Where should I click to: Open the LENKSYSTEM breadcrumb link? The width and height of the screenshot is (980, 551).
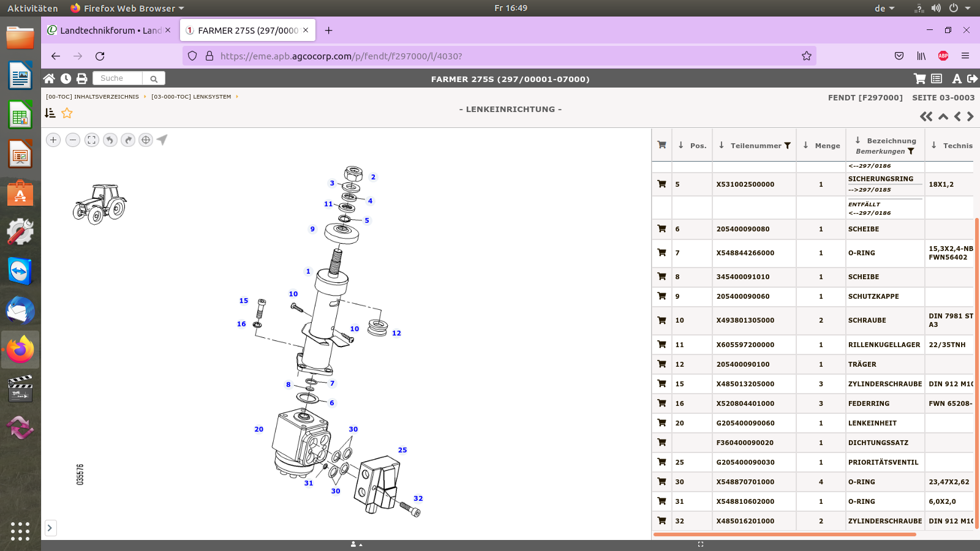pos(191,97)
